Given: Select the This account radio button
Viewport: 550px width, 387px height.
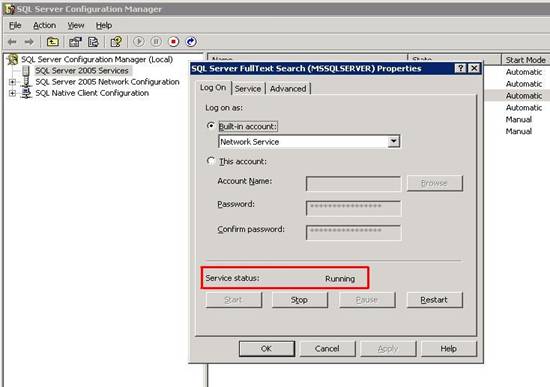Looking at the screenshot, I should point(211,161).
